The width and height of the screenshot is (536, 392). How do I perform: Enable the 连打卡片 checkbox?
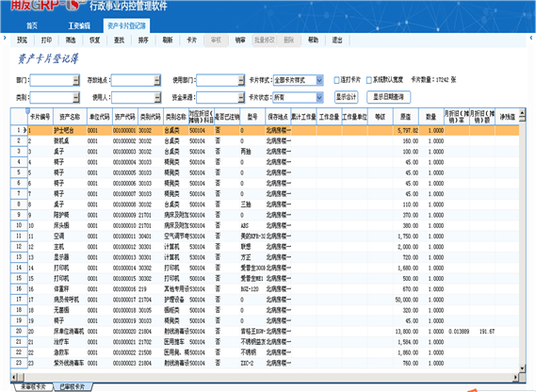pyautogui.click(x=336, y=80)
